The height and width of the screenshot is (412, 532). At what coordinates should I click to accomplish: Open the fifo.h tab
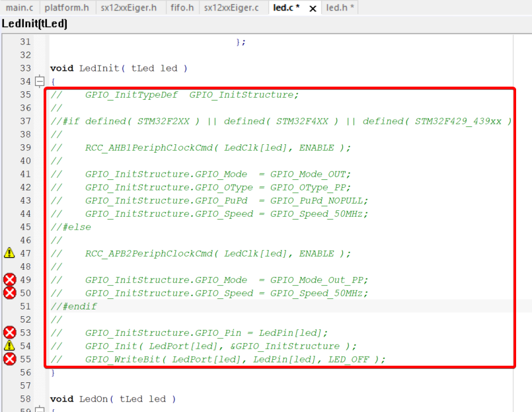click(x=181, y=8)
